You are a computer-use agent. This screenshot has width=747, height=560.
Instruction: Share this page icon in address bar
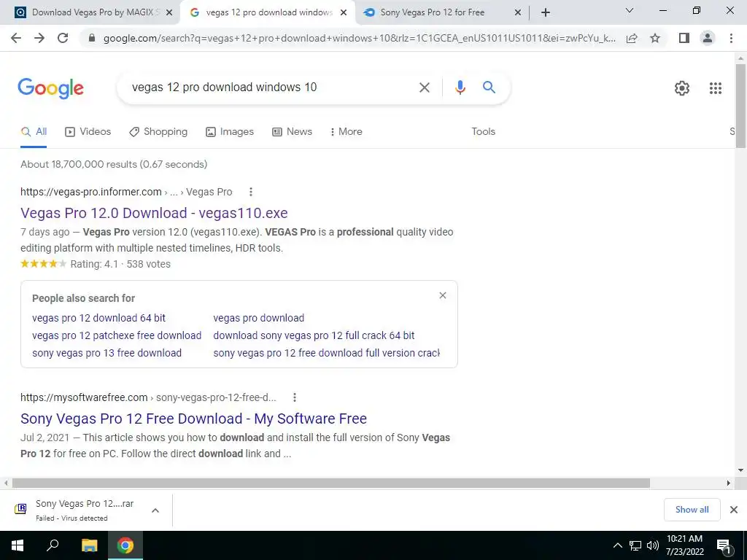tap(632, 38)
